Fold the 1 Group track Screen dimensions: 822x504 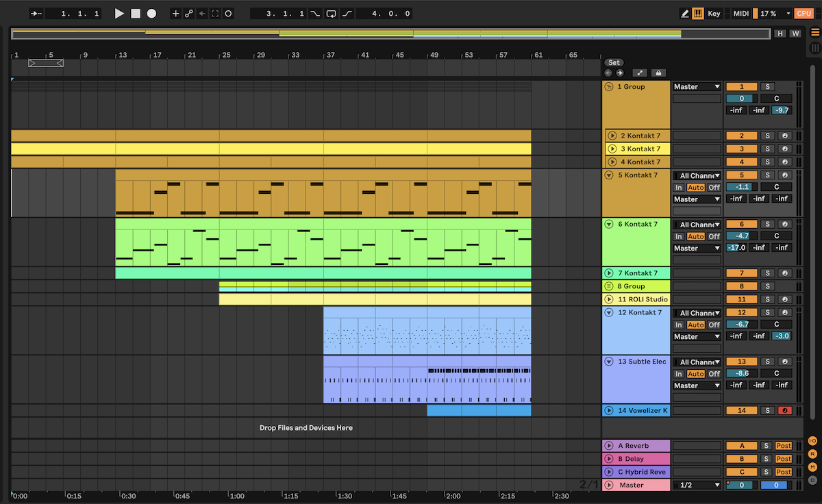(609, 87)
